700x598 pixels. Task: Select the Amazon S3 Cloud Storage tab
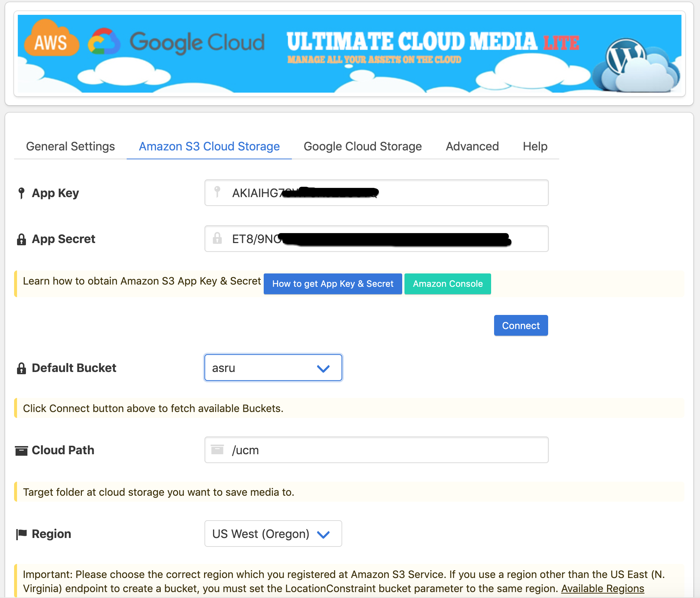tap(209, 146)
